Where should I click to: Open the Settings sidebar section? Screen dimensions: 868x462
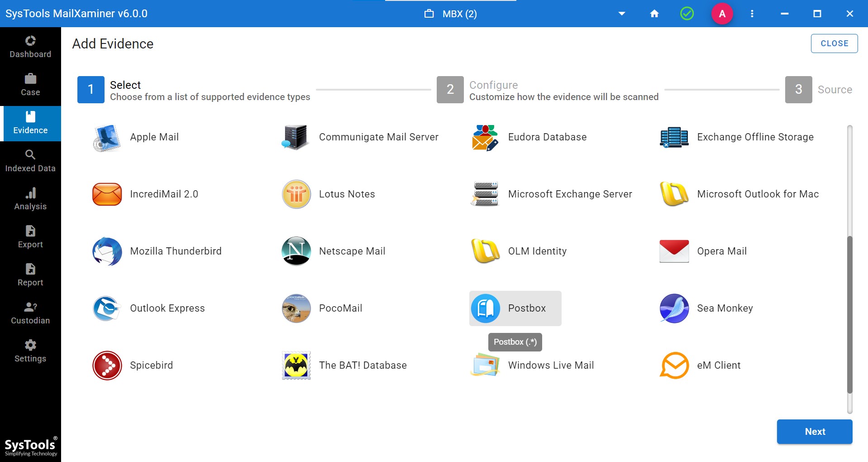[30, 351]
